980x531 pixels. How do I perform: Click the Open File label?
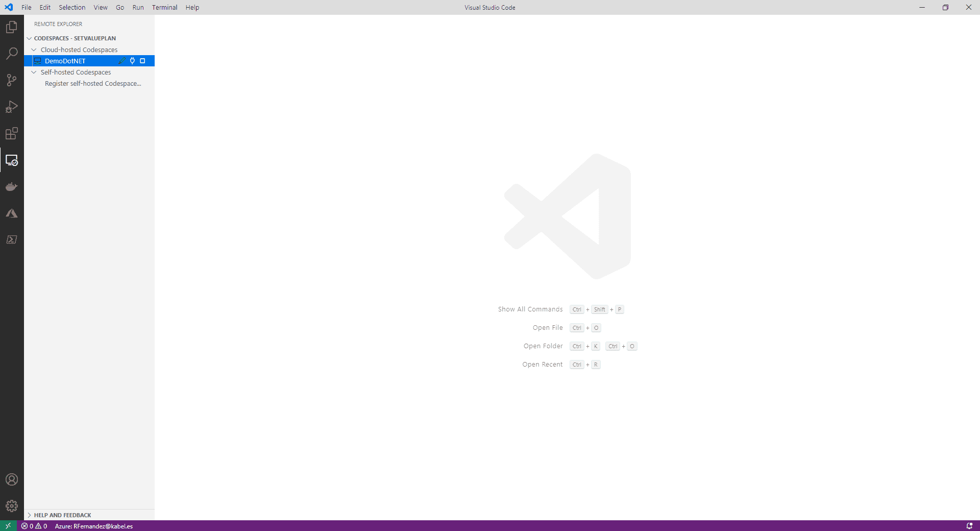click(x=548, y=328)
